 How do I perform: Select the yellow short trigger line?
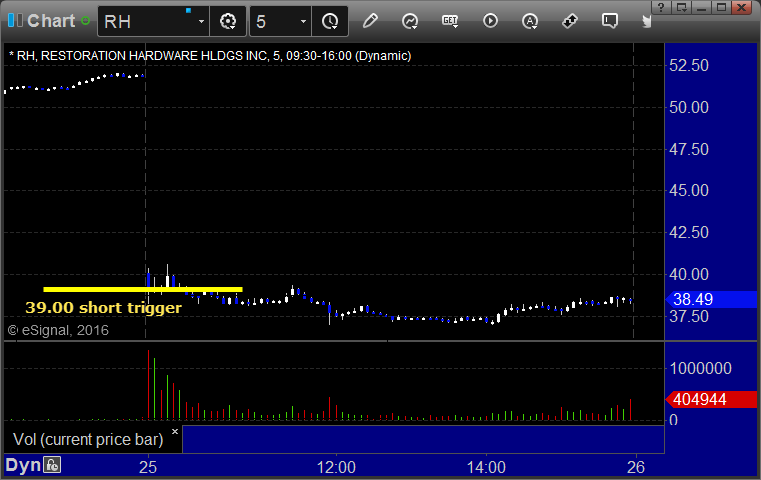click(x=143, y=289)
